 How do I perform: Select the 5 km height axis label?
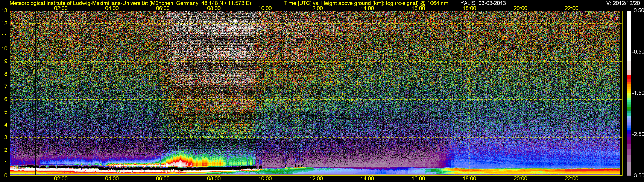pos(6,112)
